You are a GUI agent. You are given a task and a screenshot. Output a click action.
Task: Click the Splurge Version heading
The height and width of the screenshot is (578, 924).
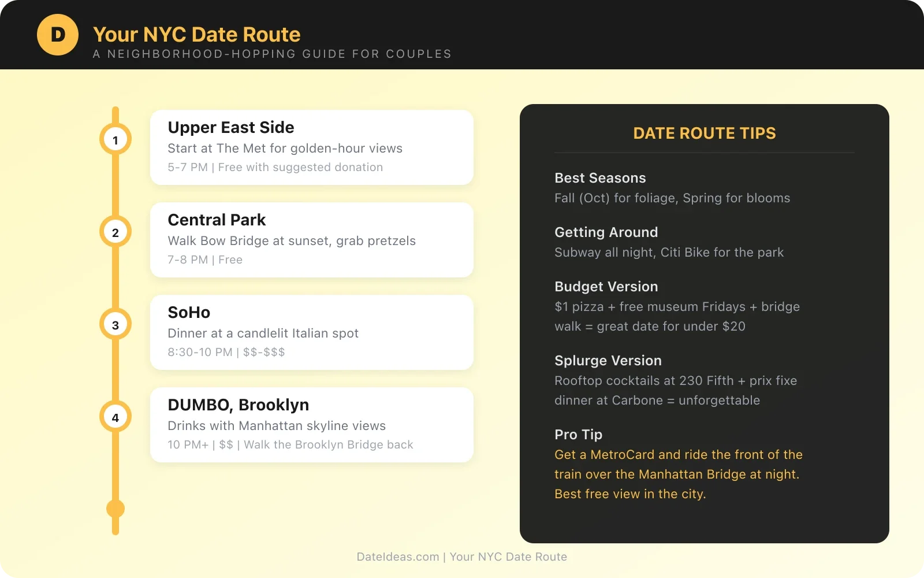click(x=608, y=361)
